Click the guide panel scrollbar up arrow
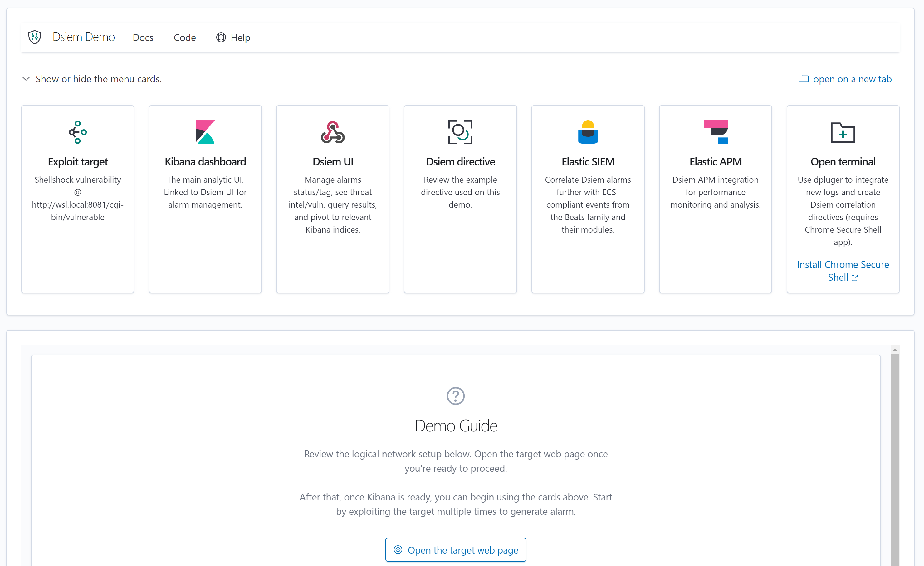The width and height of the screenshot is (924, 566). [895, 350]
